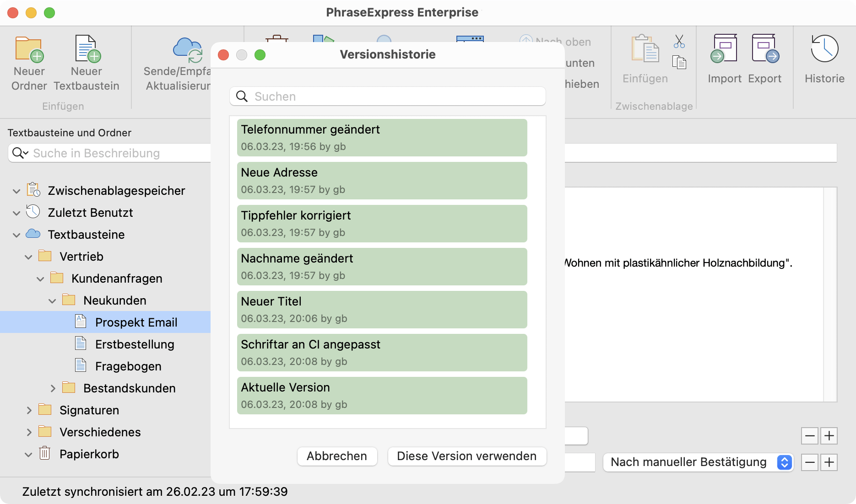Click the Zuletzt Benutzt clock icon
Viewport: 856px width, 504px height.
pyautogui.click(x=33, y=212)
